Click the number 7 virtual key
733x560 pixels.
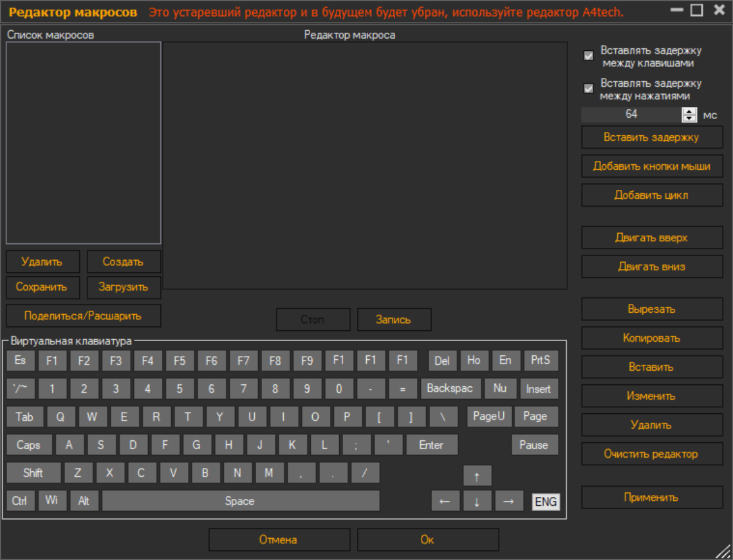click(x=243, y=388)
